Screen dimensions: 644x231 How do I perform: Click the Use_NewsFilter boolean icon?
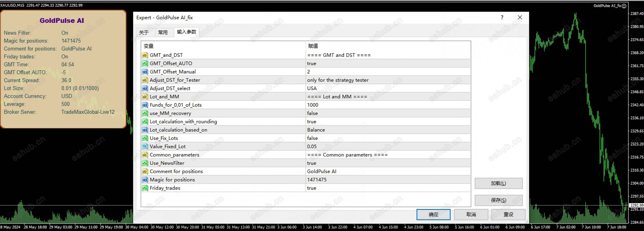[x=145, y=163]
